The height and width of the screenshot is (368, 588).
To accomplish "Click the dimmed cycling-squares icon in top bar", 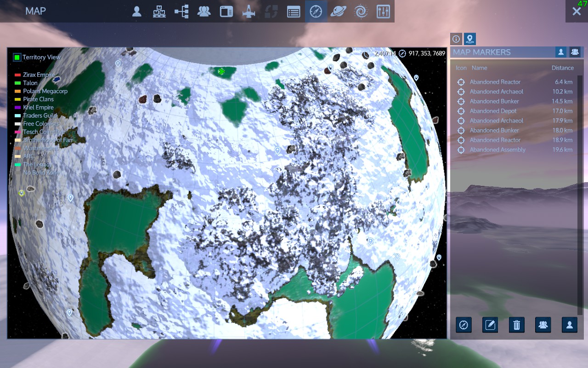I will point(271,11).
